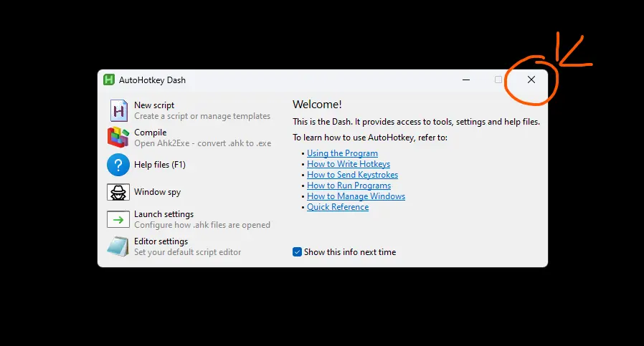Close the AutoHotkey Dash window

click(x=531, y=80)
